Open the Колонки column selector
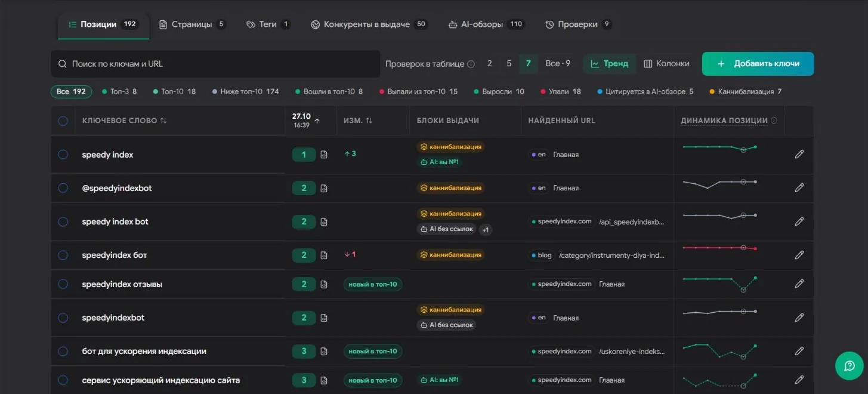 click(x=666, y=64)
